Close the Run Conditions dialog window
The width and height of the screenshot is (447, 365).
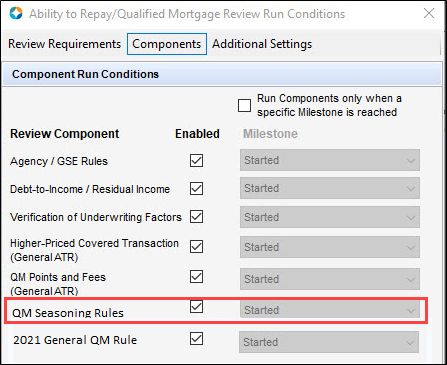429,14
